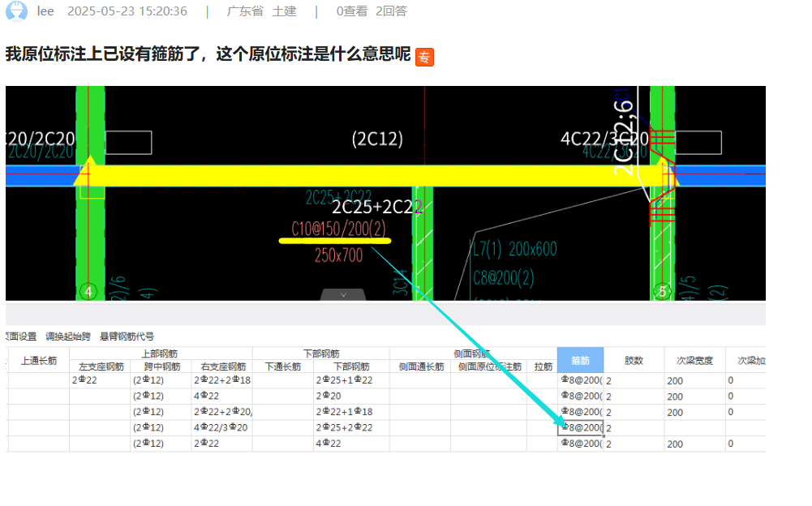This screenshot has height=506, width=812.
Task: Select the 跨中钢筋 column header
Action: tap(161, 367)
